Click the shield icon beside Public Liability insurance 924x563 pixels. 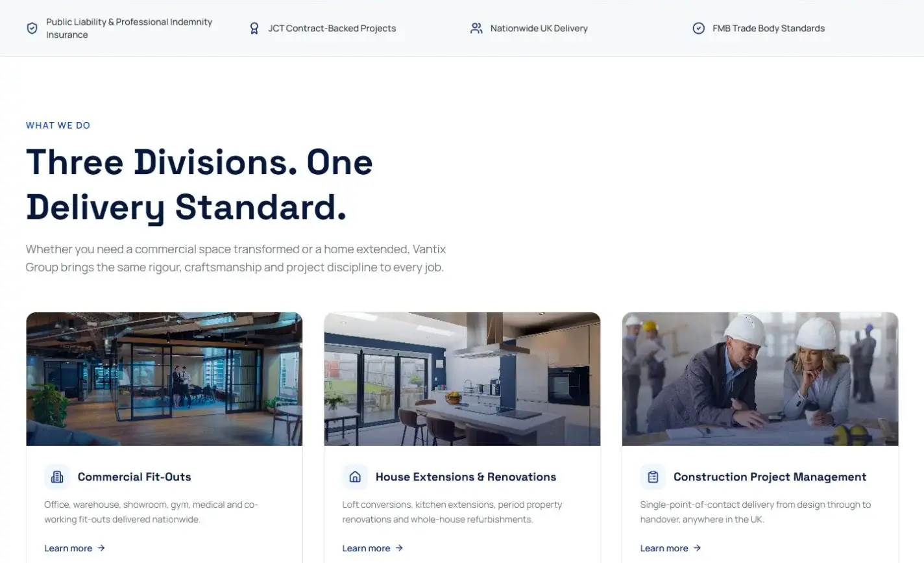pyautogui.click(x=32, y=29)
